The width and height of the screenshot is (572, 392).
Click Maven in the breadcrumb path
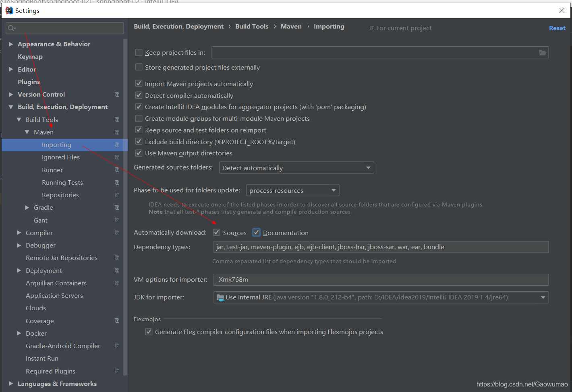(291, 27)
